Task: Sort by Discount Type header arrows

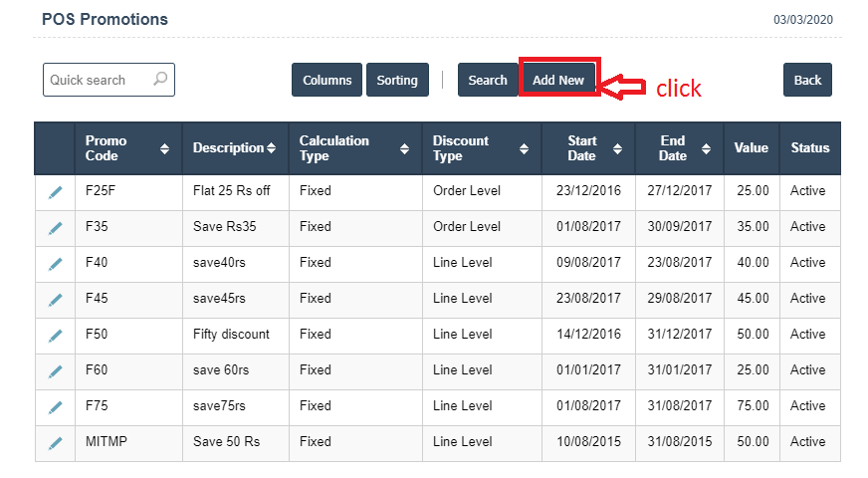Action: [524, 148]
